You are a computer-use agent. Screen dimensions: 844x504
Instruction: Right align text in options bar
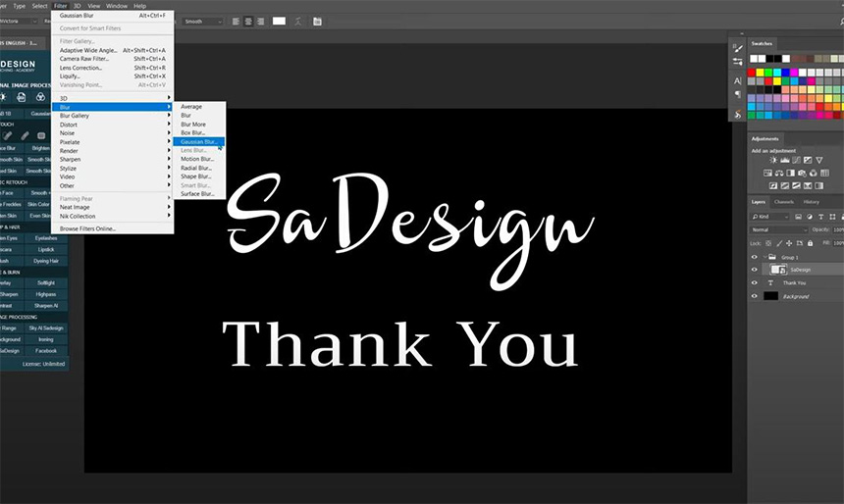coord(260,22)
